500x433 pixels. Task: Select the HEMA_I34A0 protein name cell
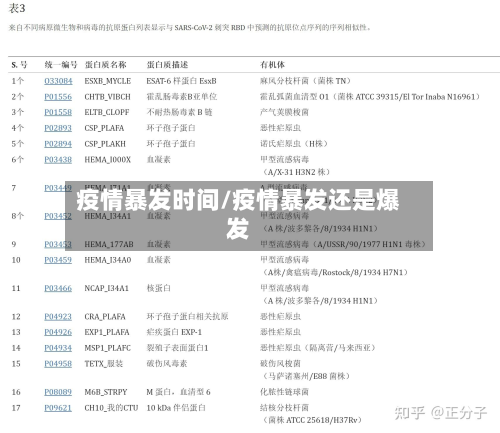[108, 260]
